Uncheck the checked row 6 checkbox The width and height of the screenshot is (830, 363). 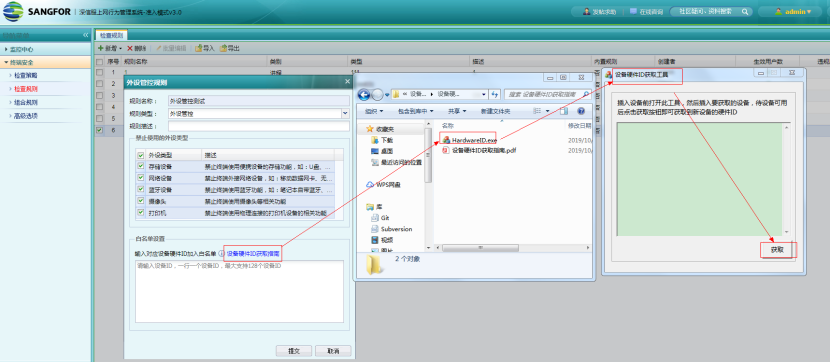[100, 130]
